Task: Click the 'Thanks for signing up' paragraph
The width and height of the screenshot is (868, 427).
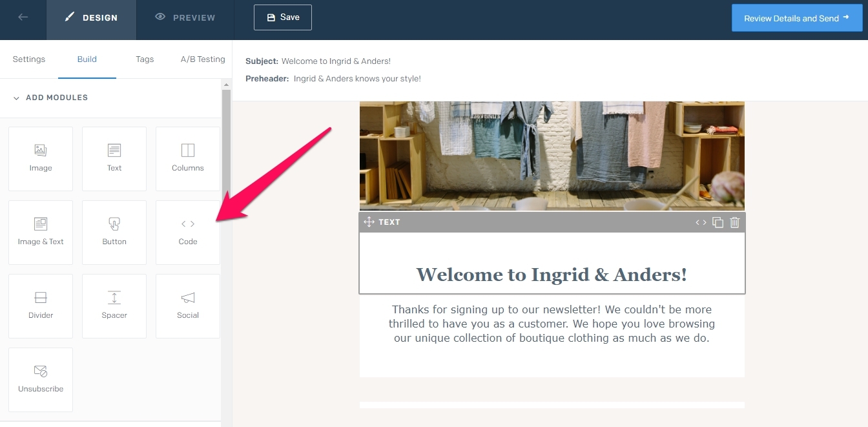Action: [552, 324]
